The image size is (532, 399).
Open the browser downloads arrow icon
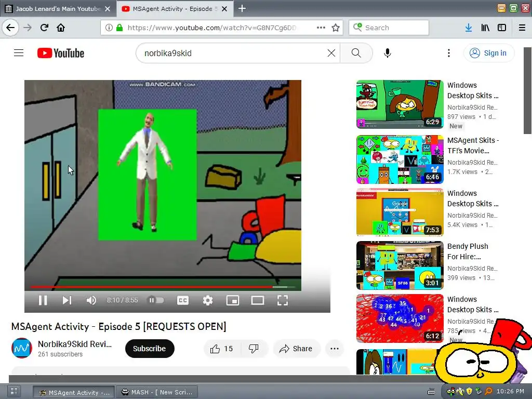pyautogui.click(x=469, y=28)
